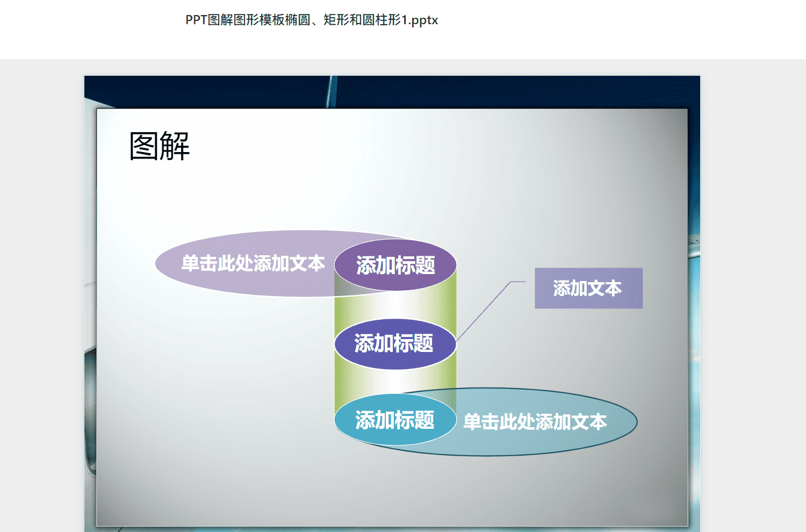This screenshot has width=806, height=532.
Task: Click the file title 'PPT图解图形模板椭圆、矩形和圆柱形1.pptx'
Action: click(x=312, y=20)
